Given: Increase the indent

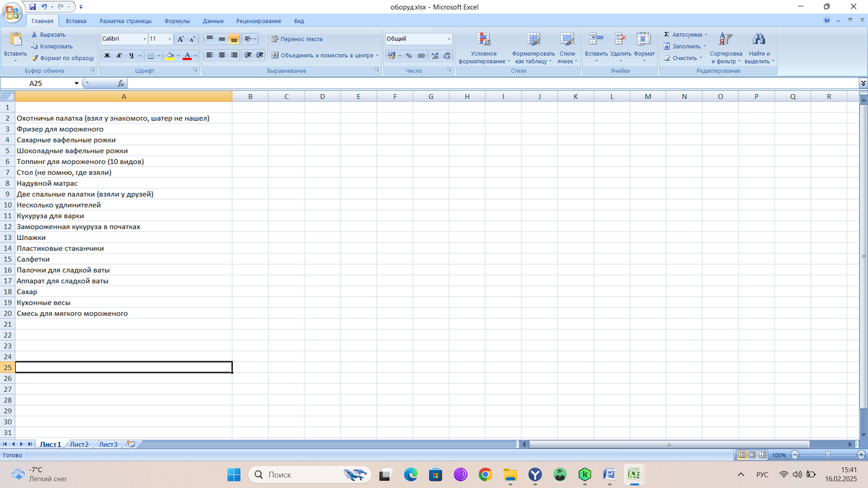Looking at the screenshot, I should [260, 55].
